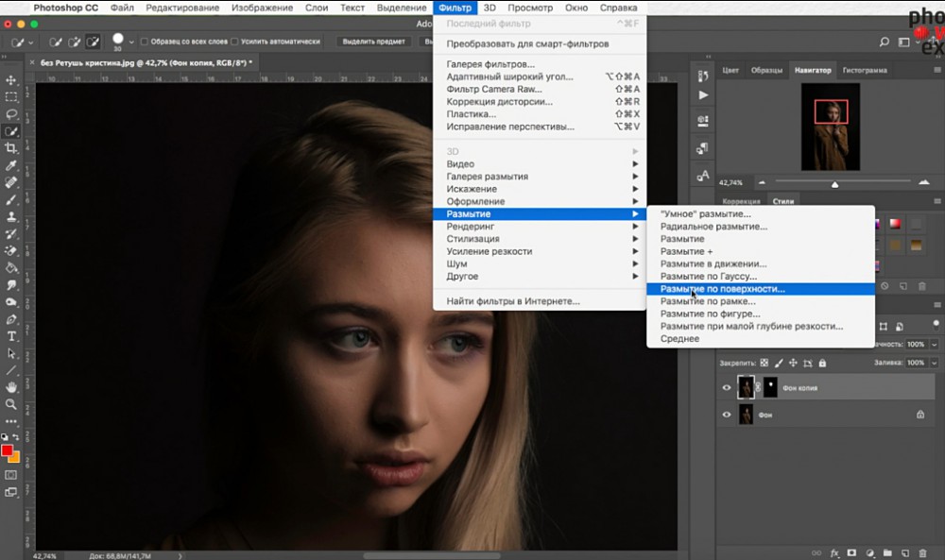
Task: Click the delete layer trash icon
Action: [x=922, y=552]
